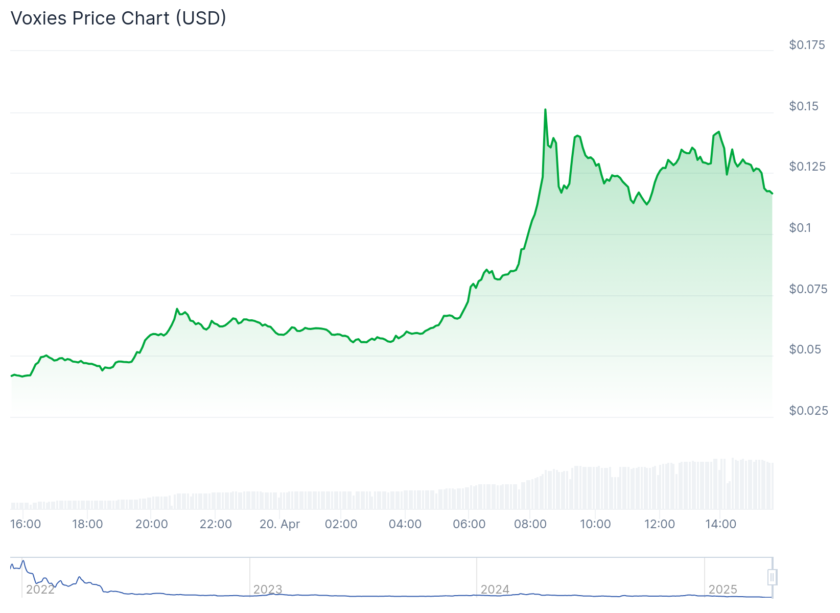Click the $0.075 price axis label
Viewport: 840px width, 613px height.
pyautogui.click(x=807, y=289)
